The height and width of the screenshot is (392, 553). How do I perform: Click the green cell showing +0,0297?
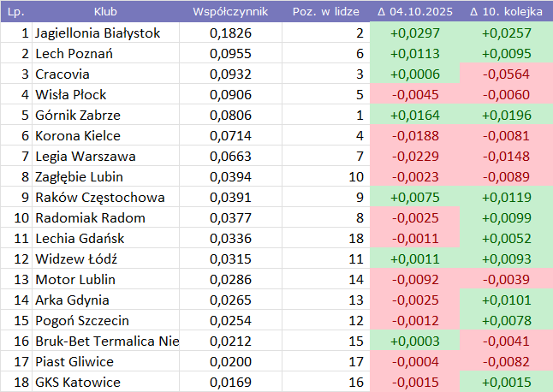(414, 33)
